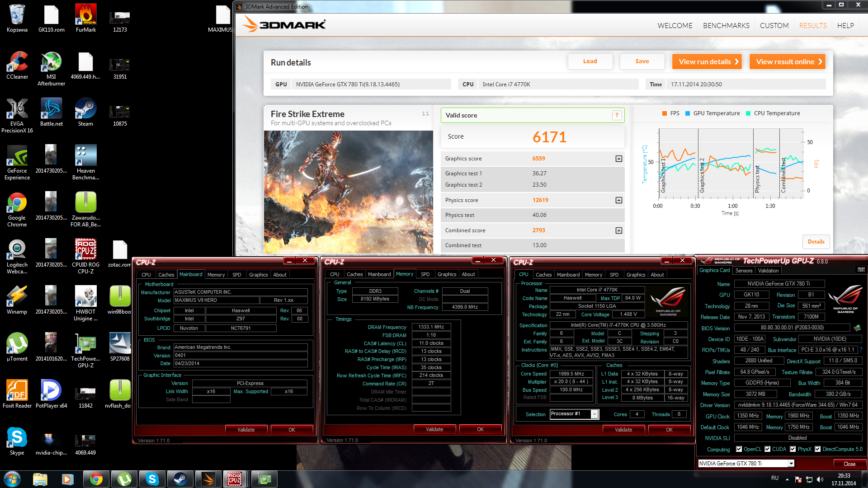Image resolution: width=868 pixels, height=488 pixels.
Task: Launch Skype desktop shortcut
Action: (x=17, y=441)
